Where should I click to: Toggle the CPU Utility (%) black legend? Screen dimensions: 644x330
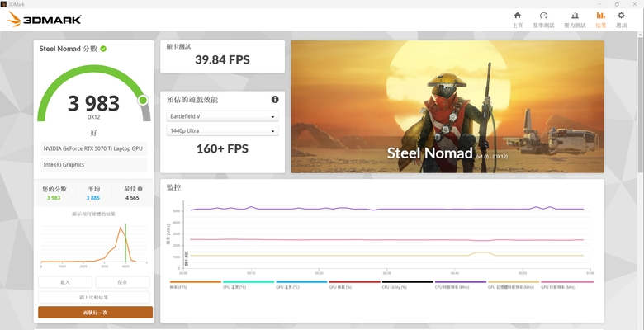[x=407, y=285]
